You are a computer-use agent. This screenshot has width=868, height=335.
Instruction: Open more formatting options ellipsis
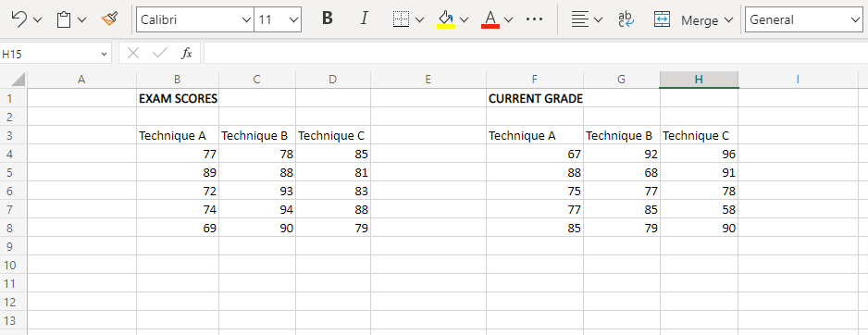tap(534, 20)
